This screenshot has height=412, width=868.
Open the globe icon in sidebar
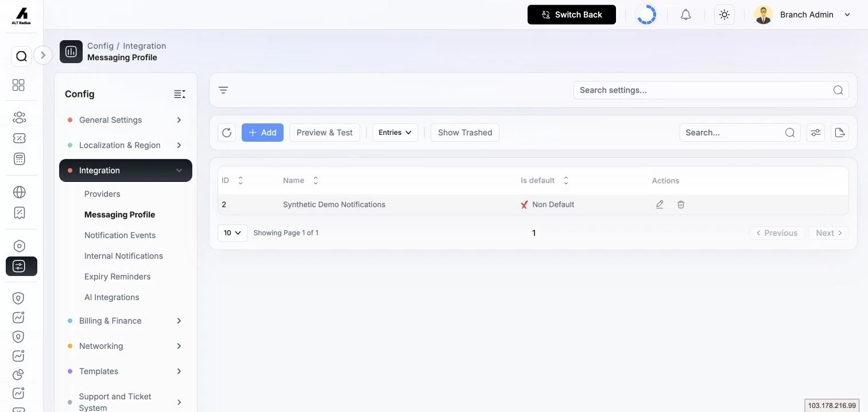(x=19, y=192)
